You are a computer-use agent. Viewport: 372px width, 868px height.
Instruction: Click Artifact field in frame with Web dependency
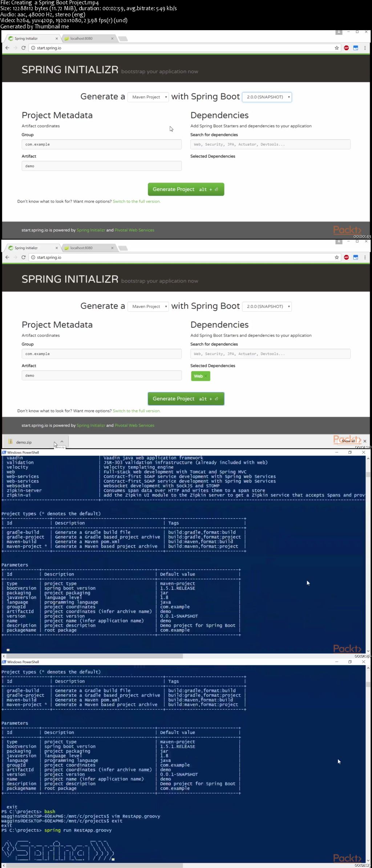coord(102,375)
